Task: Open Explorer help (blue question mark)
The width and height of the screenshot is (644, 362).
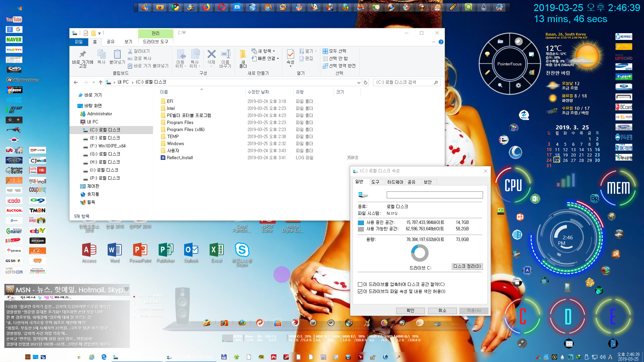Action: click(x=441, y=42)
